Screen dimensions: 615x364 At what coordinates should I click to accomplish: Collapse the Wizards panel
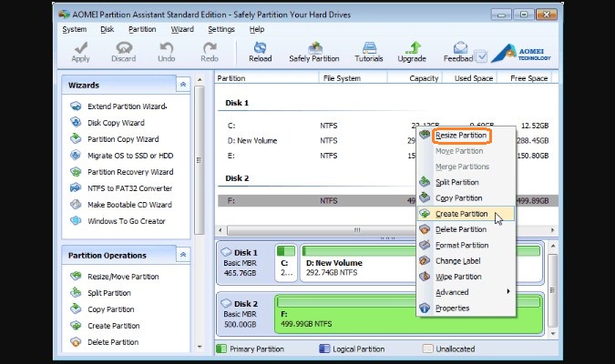point(183,85)
